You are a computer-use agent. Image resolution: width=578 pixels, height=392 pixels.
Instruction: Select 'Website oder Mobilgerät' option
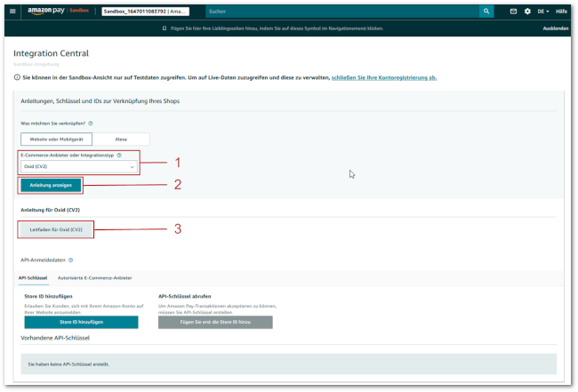click(x=56, y=140)
